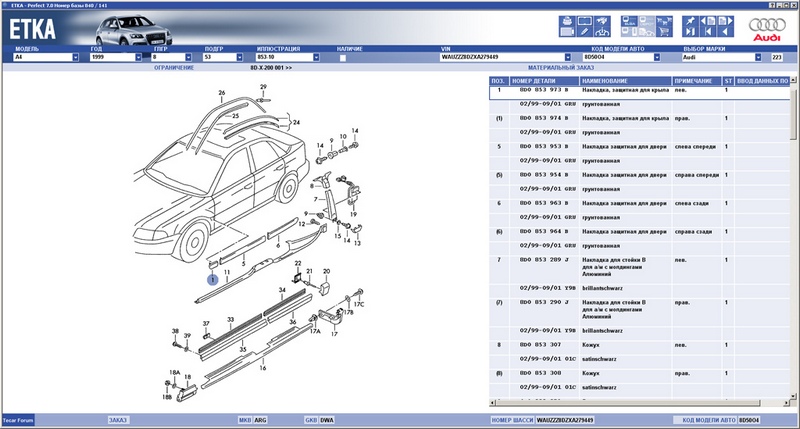800x429 pixels.
Task: Click the scroll down arrow of parts list
Action: pos(793,396)
